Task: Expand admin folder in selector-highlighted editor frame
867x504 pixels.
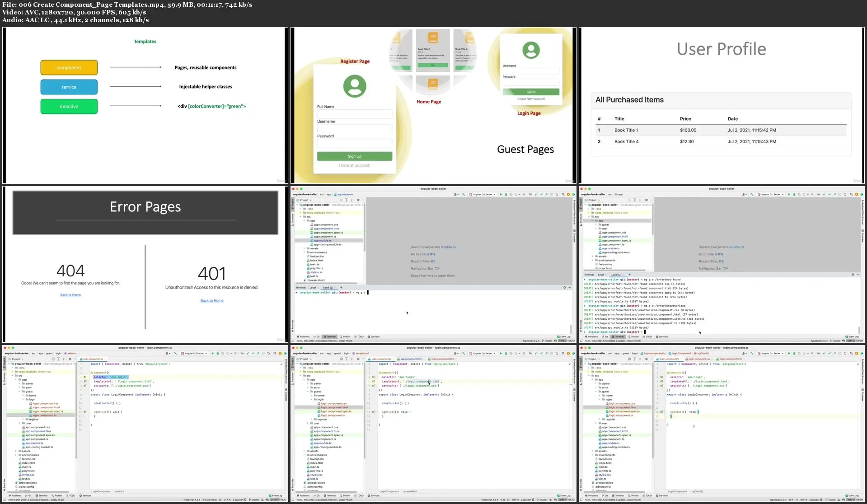Action: (x=19, y=383)
